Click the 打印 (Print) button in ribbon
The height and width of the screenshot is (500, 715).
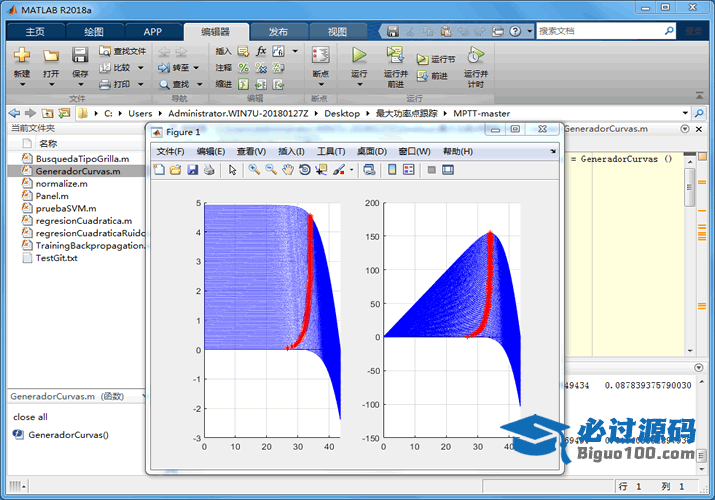(115, 84)
